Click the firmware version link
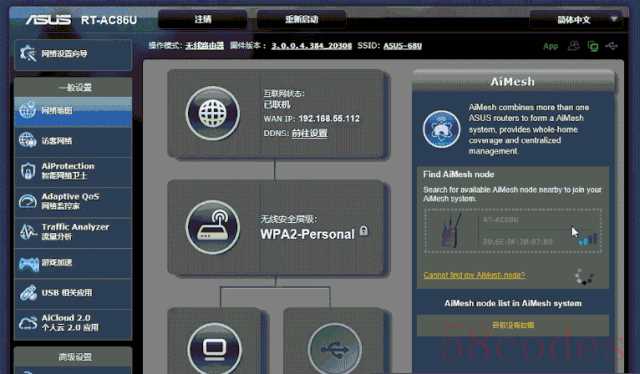The height and width of the screenshot is (374, 640). pos(311,46)
